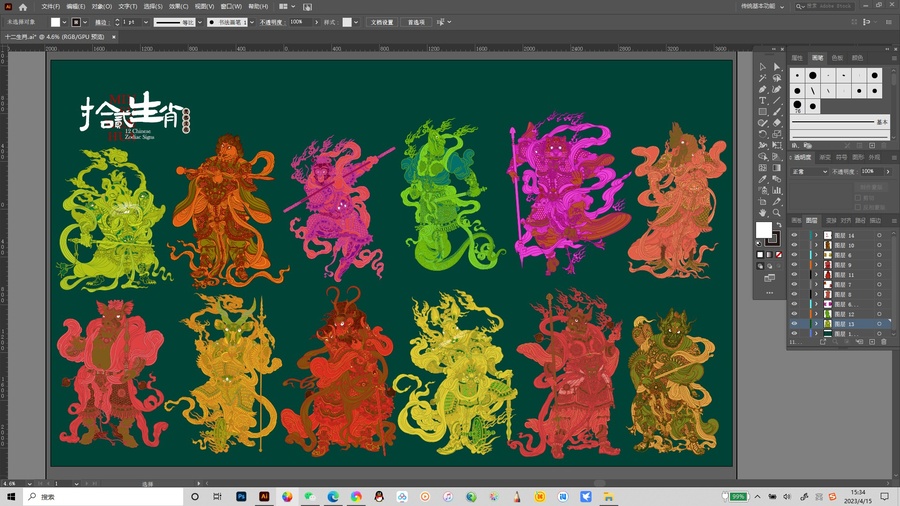Expand layer 图层 14 disclosure arrow
900x506 pixels.
[x=816, y=235]
